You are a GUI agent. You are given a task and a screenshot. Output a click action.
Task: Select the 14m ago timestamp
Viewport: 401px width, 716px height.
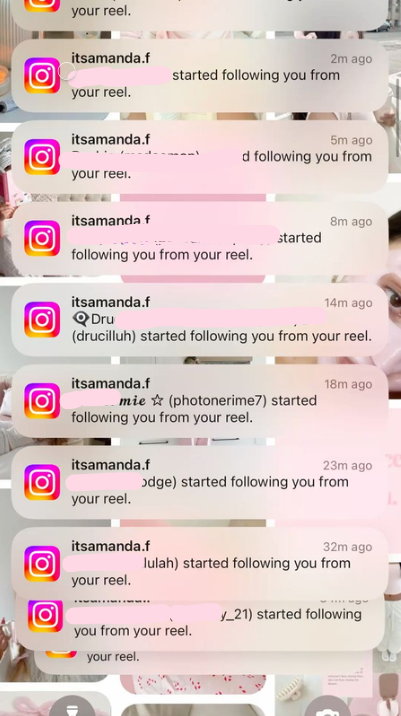(x=348, y=303)
